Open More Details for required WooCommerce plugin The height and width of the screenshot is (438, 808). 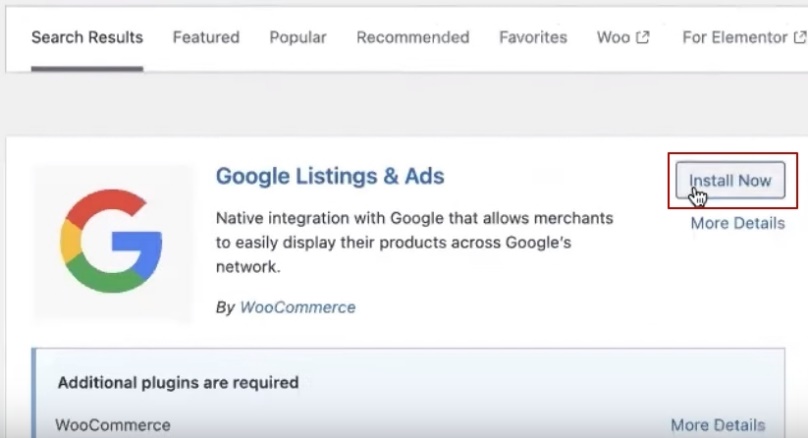coord(717,425)
